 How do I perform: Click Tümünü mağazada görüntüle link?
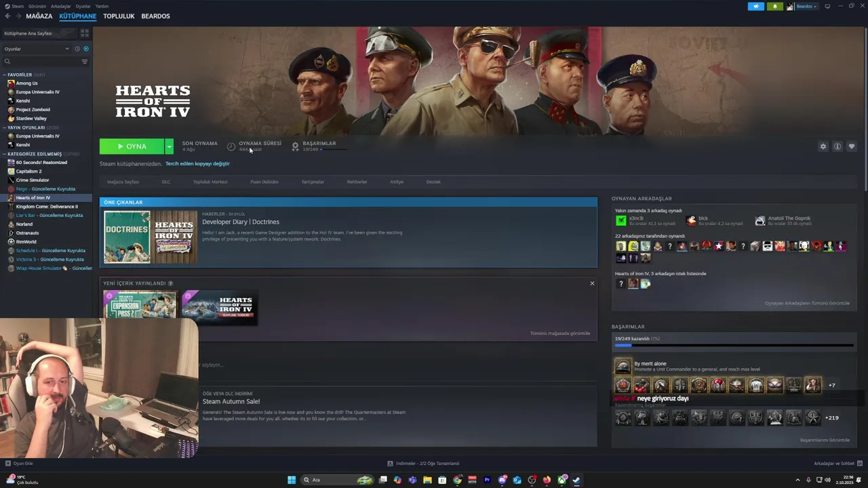click(560, 333)
